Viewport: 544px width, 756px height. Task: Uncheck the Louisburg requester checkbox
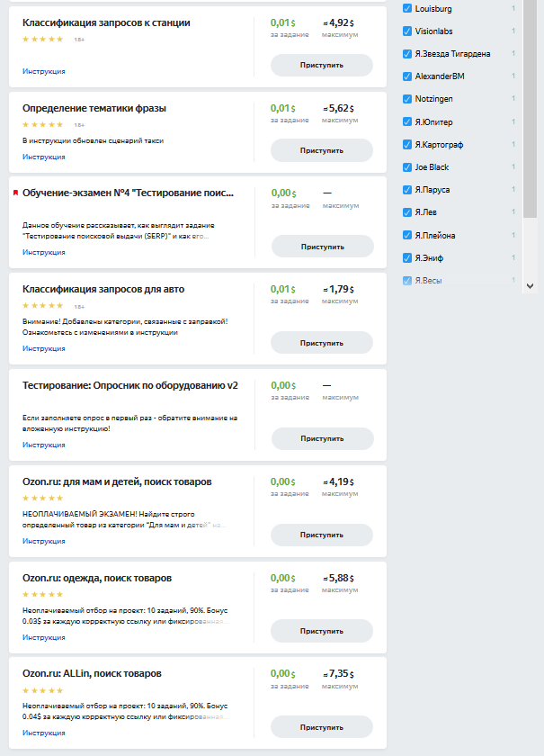(407, 8)
